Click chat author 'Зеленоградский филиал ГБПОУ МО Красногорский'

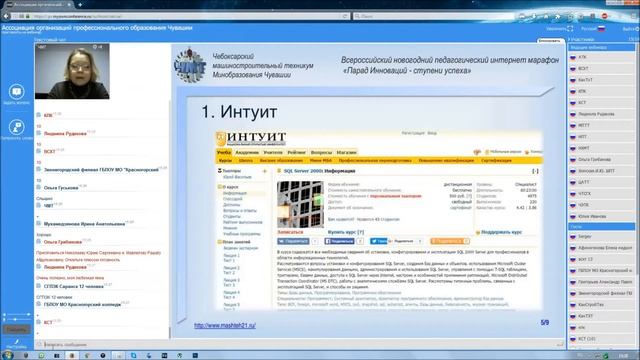tap(101, 169)
